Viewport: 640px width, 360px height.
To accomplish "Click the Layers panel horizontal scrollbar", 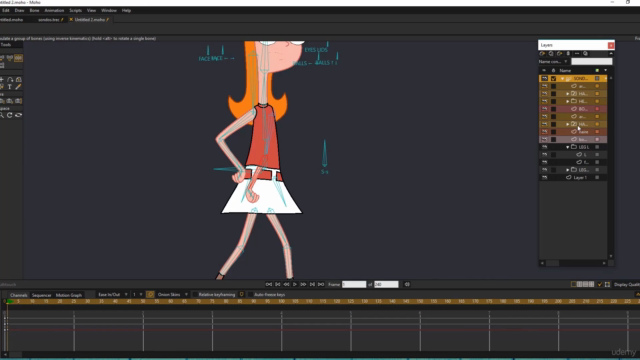I will click(x=573, y=263).
